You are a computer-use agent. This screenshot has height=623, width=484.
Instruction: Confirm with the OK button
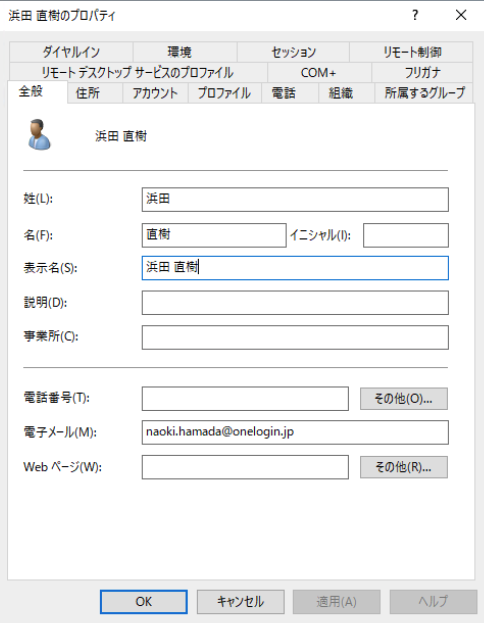(143, 602)
